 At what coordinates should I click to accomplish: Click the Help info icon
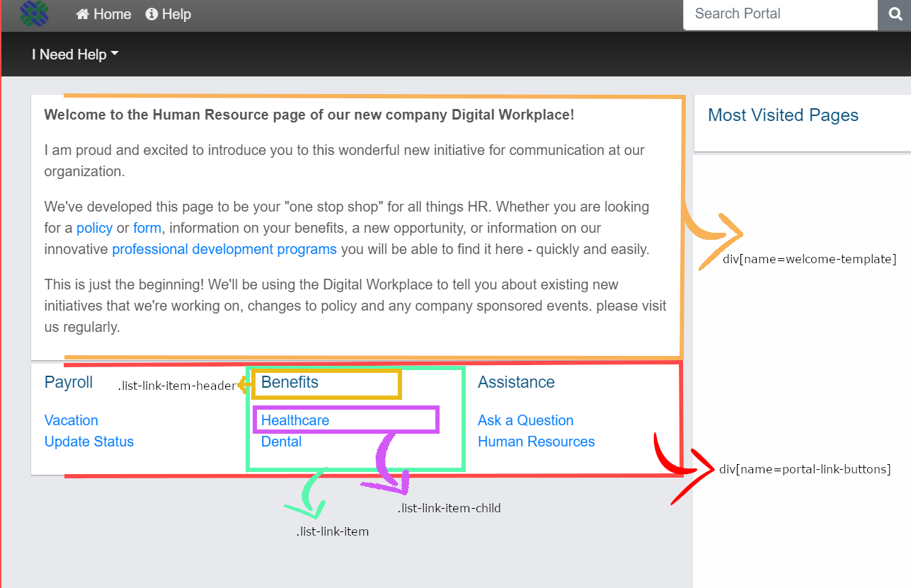click(151, 14)
